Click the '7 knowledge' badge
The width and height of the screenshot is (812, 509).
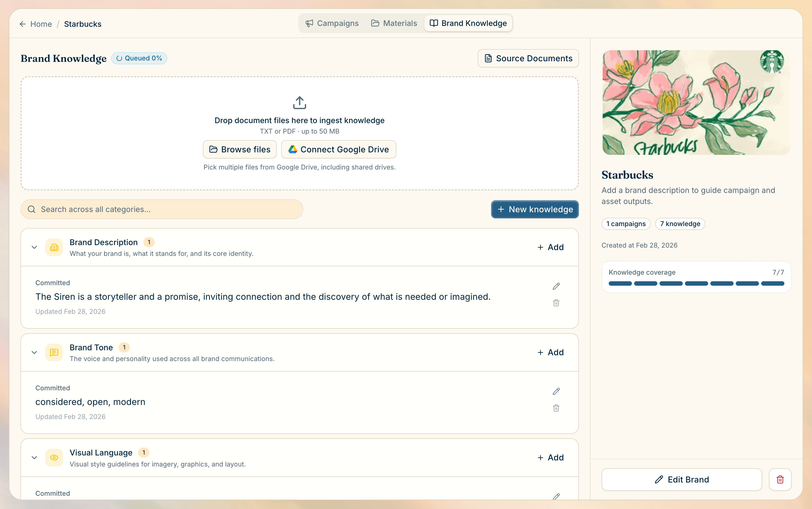pos(680,224)
